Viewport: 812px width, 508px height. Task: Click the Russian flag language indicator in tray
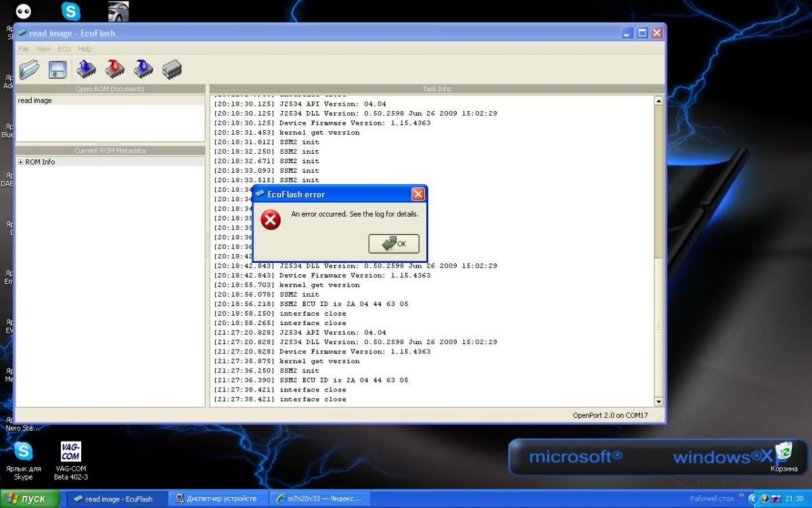[775, 499]
